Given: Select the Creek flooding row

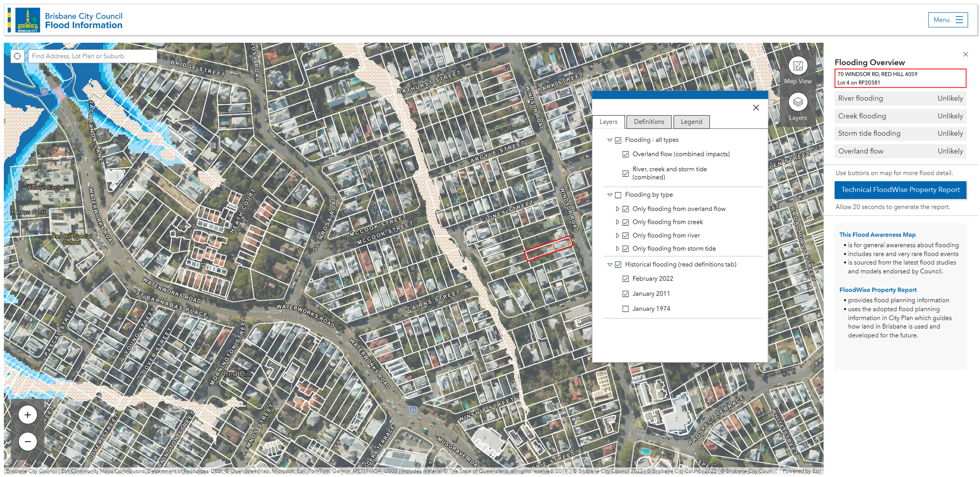Looking at the screenshot, I should pos(900,116).
